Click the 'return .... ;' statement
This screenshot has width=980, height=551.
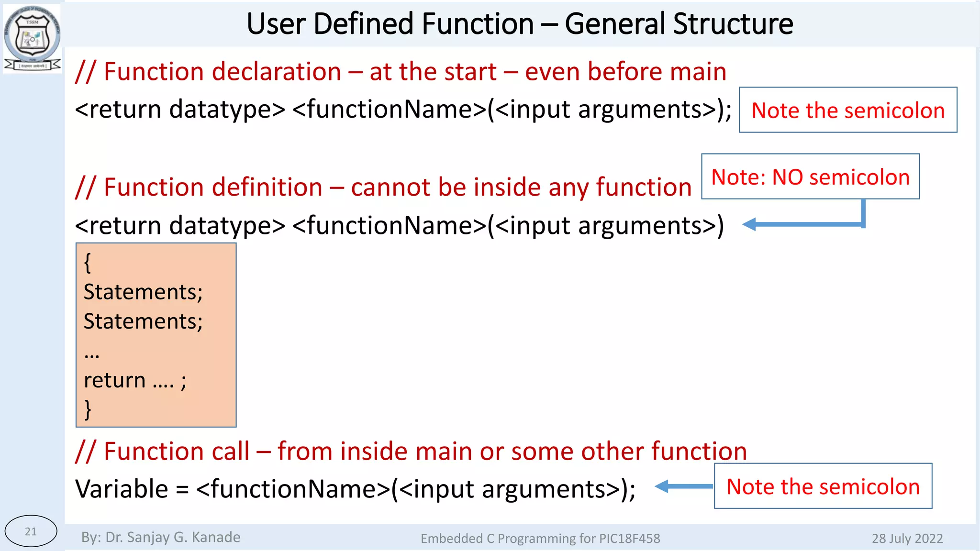[x=135, y=380]
